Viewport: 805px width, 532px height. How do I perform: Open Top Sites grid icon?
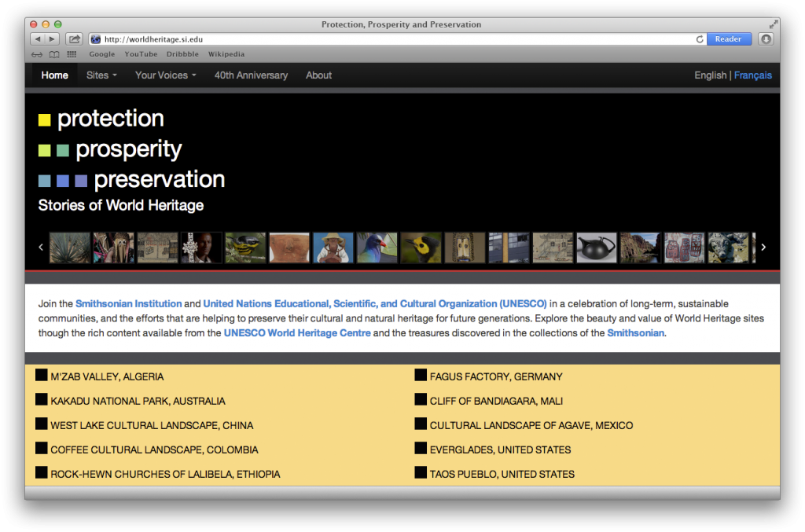pos(72,54)
